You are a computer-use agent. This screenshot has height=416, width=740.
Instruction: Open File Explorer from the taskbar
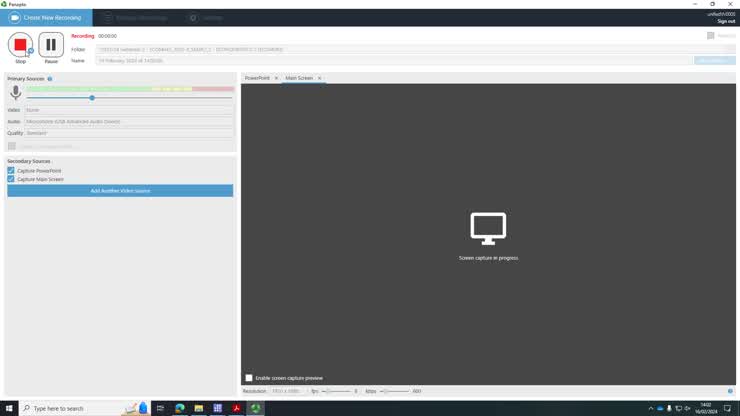(x=199, y=408)
